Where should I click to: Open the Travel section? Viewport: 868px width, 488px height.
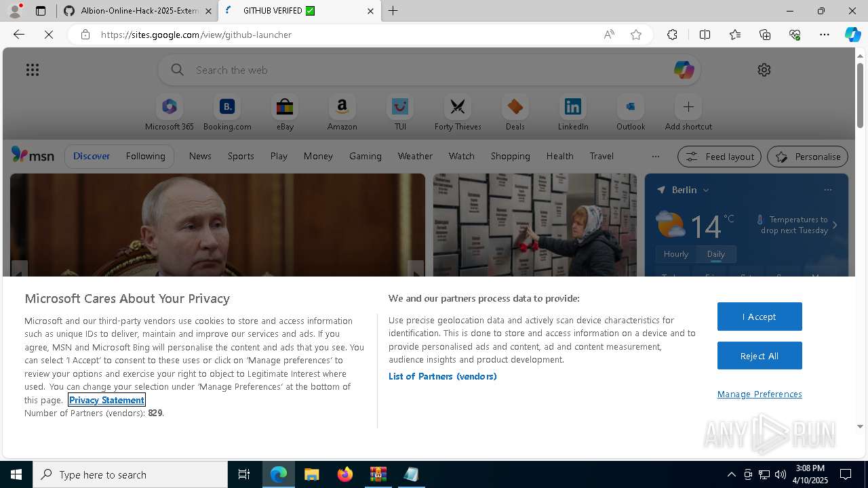[x=601, y=156]
